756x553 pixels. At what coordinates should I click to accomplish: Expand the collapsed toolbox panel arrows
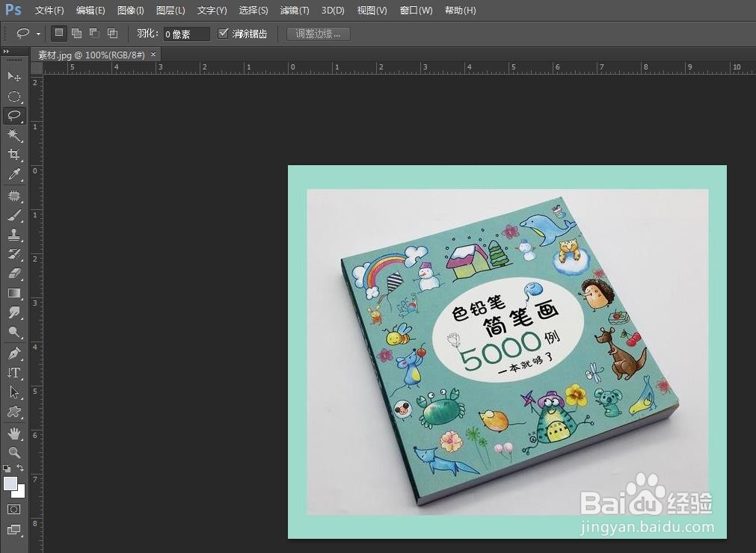[6, 51]
